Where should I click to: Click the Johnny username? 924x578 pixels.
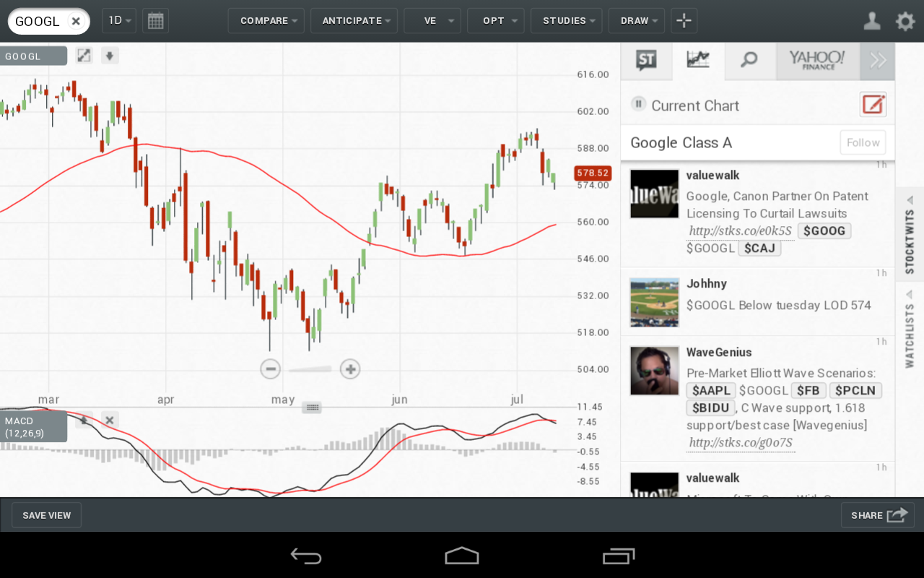click(x=707, y=284)
